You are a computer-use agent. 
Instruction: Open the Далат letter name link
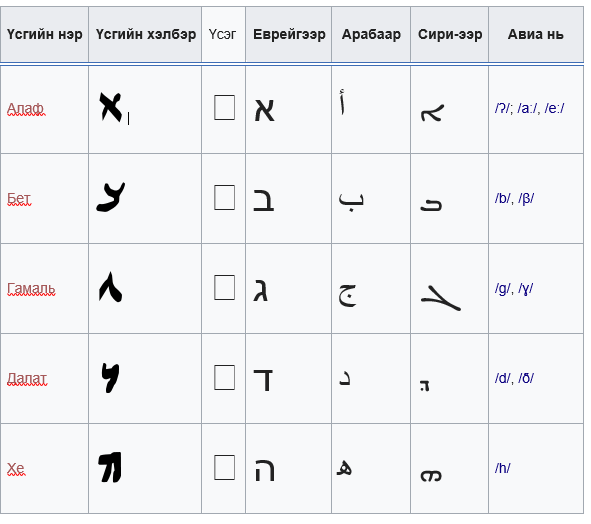pos(27,378)
